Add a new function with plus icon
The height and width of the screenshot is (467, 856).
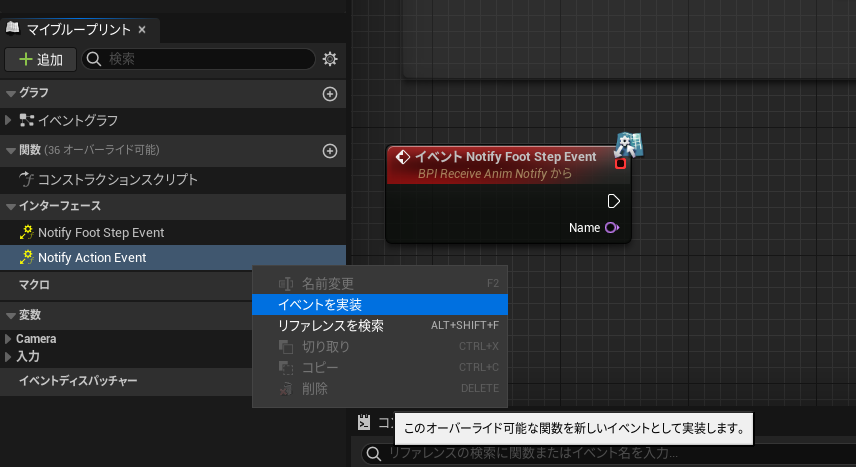click(x=330, y=151)
